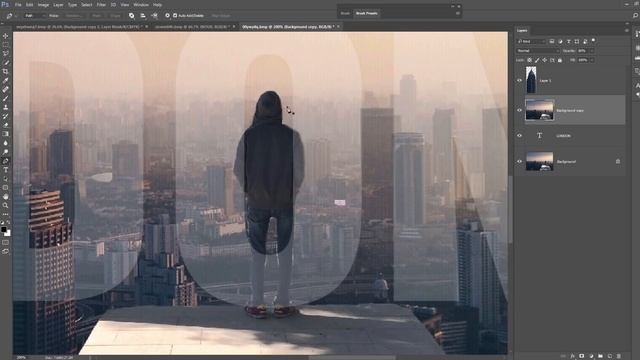Open the Image menu

pos(43,5)
